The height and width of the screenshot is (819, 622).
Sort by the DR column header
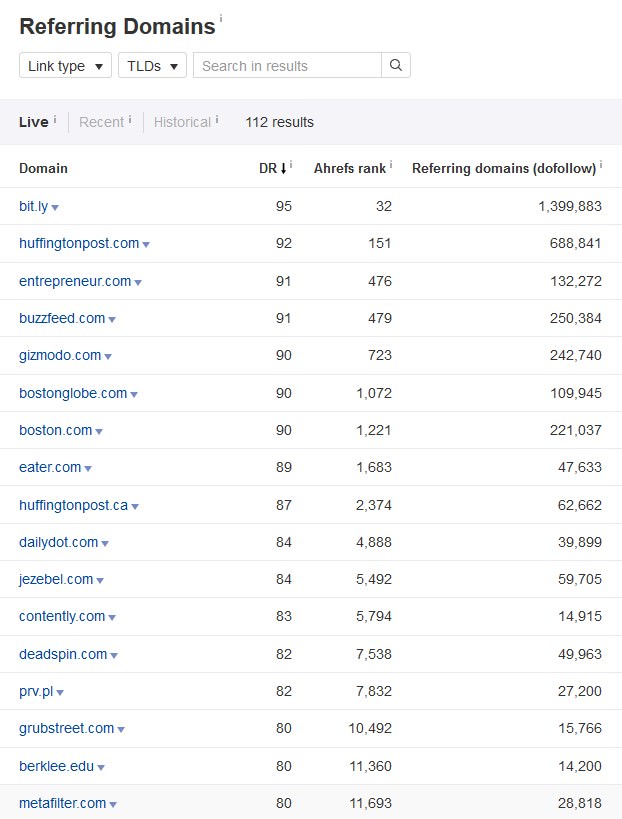(268, 168)
